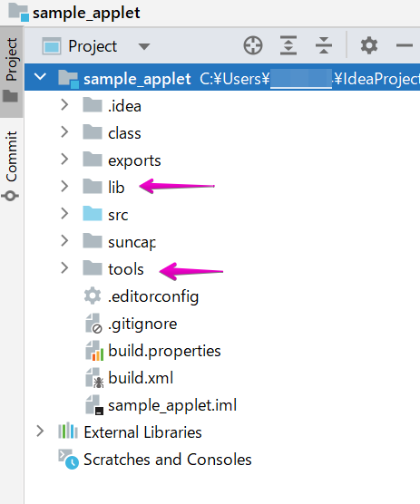Select the build.xml Ant file

(141, 378)
